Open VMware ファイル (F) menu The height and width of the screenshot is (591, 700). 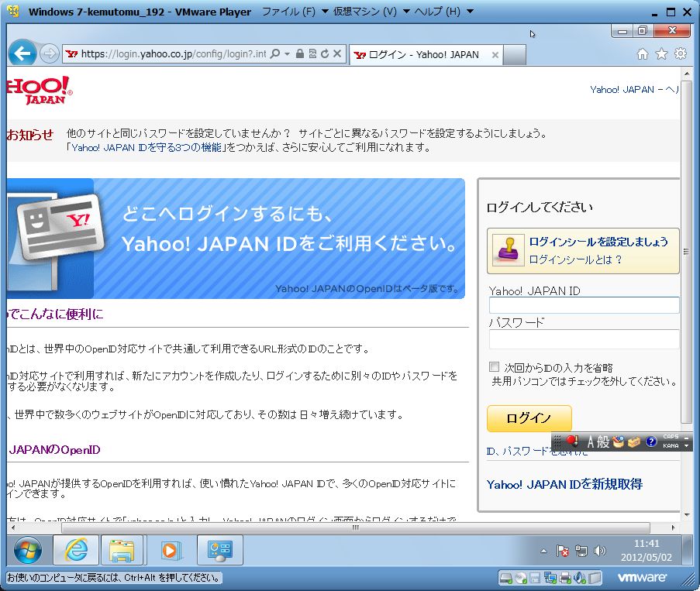[295, 11]
